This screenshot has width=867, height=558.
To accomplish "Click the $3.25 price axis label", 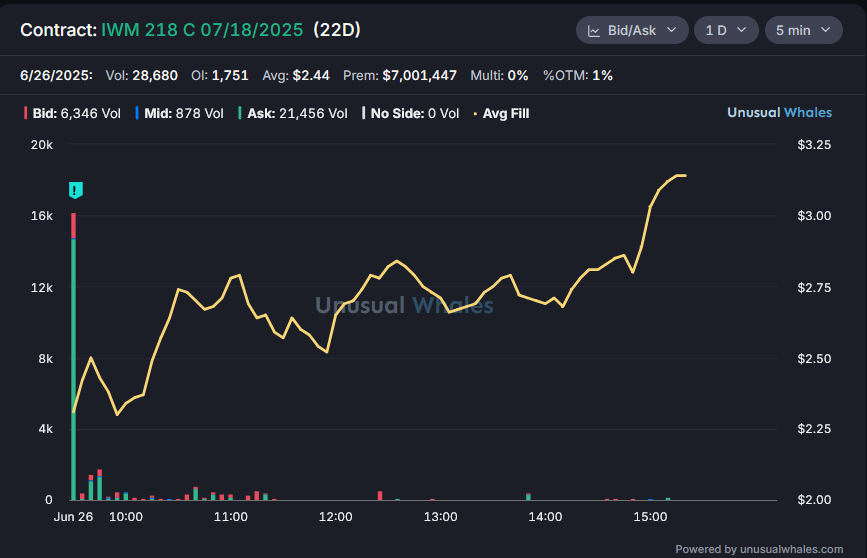I will pos(814,145).
